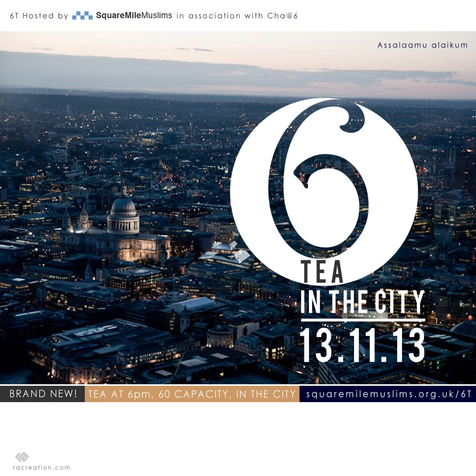Image resolution: width=476 pixels, height=476 pixels.
Task: Click "in association with Cha@6" text
Action: [x=237, y=15]
